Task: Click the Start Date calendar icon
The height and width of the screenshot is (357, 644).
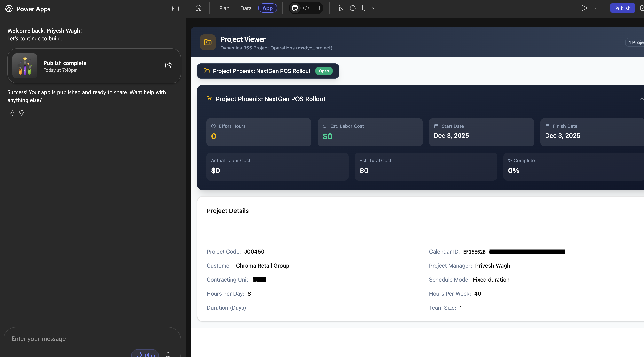Action: point(436,126)
